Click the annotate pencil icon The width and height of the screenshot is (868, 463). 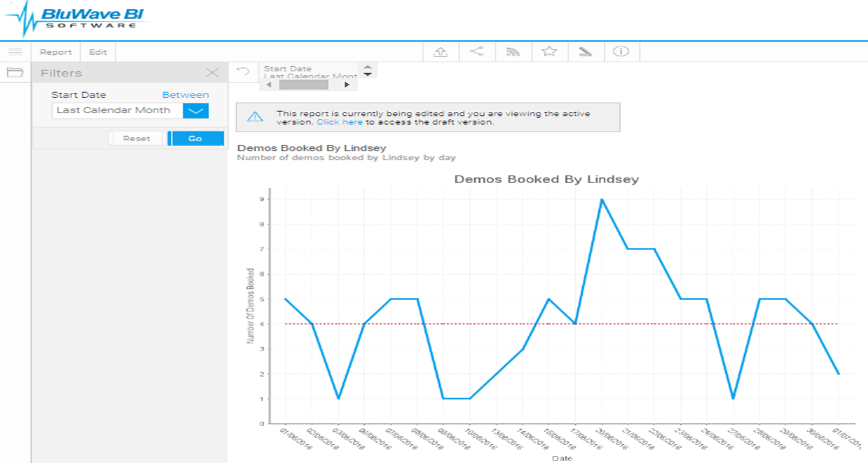point(585,52)
